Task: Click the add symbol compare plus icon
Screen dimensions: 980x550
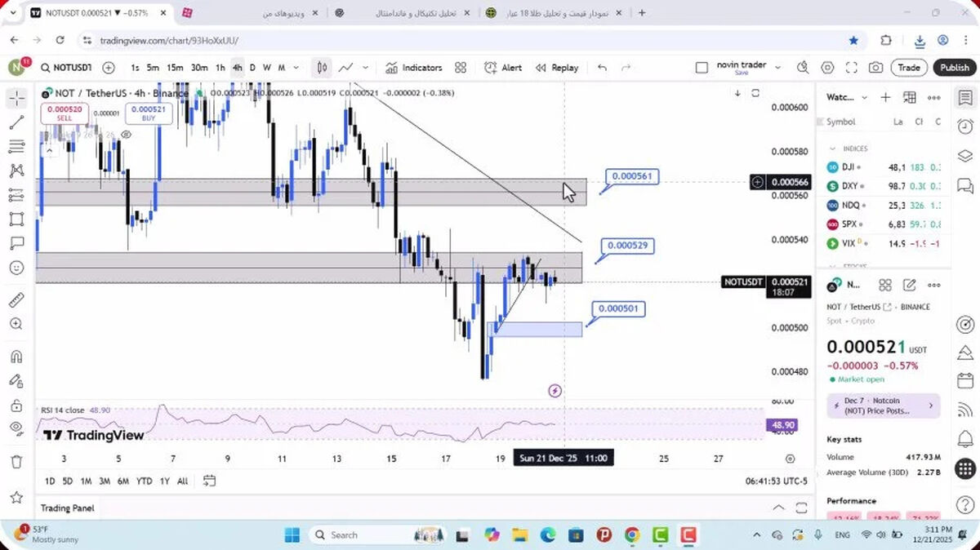Action: [x=109, y=68]
